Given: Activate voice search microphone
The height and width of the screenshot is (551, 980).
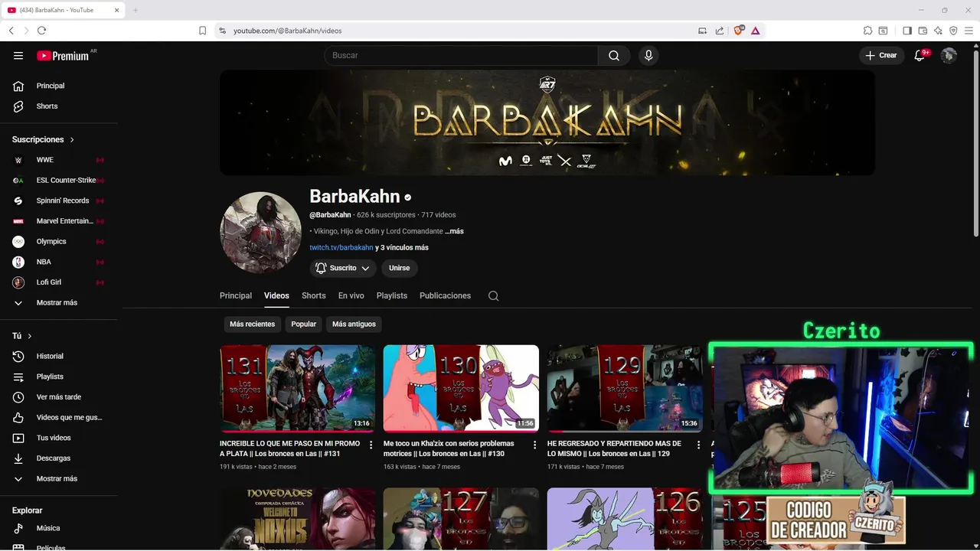Looking at the screenshot, I should pyautogui.click(x=648, y=55).
